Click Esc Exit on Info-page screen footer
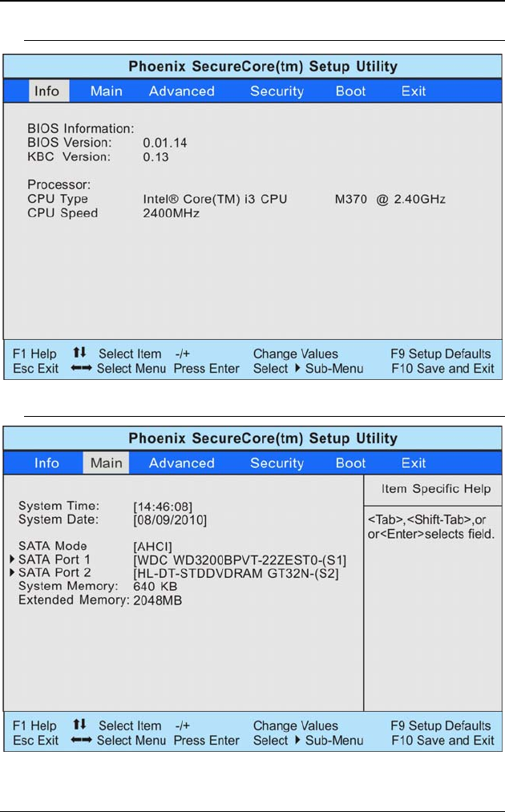The width and height of the screenshot is (505, 812). click(x=36, y=369)
